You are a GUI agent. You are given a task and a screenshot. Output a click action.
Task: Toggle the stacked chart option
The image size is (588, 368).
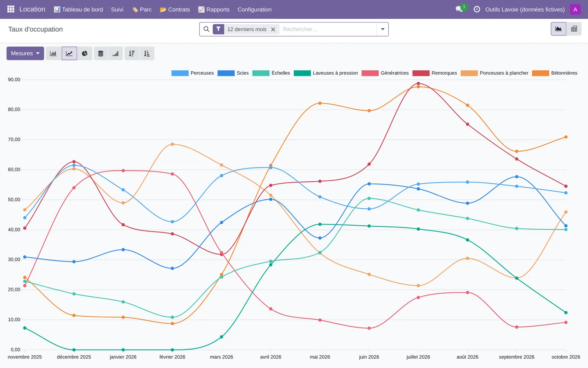coord(101,53)
